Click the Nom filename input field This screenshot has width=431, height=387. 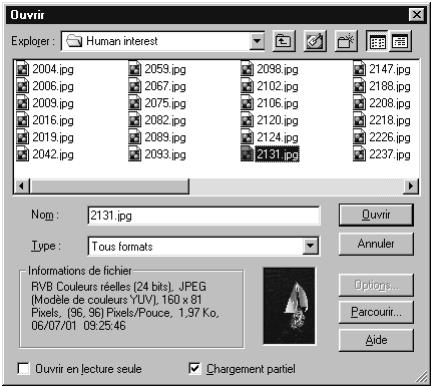coord(204,216)
